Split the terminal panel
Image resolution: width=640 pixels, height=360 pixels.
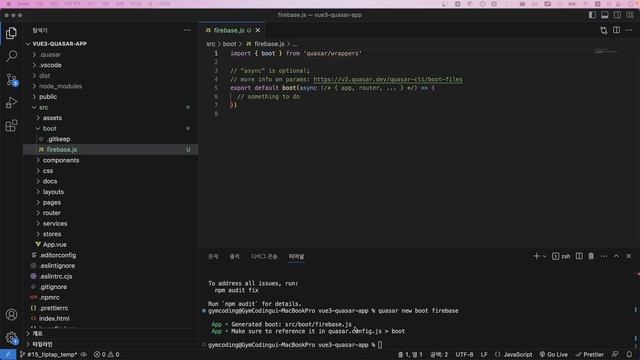(x=579, y=256)
